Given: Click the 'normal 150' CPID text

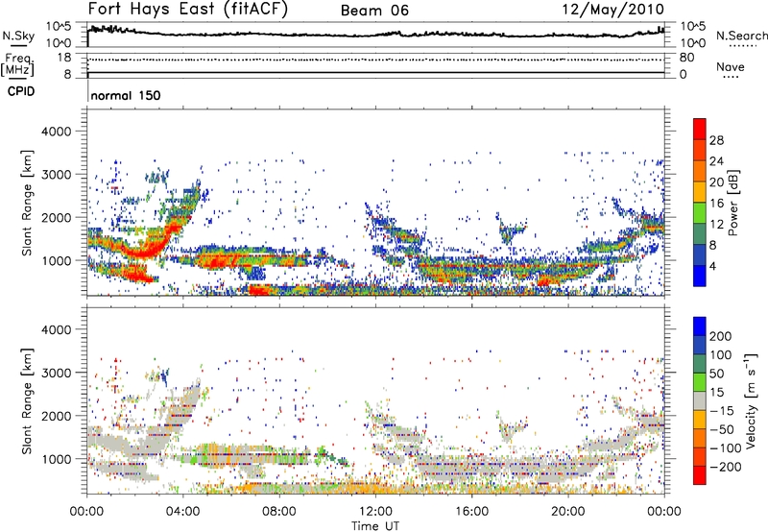Looking at the screenshot, I should [126, 95].
